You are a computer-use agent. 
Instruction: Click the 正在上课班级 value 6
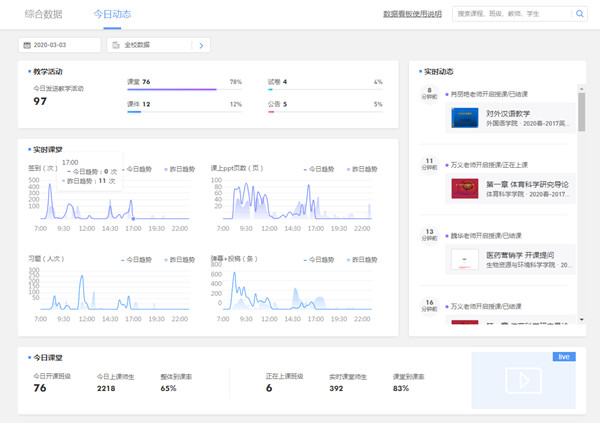[x=269, y=388]
